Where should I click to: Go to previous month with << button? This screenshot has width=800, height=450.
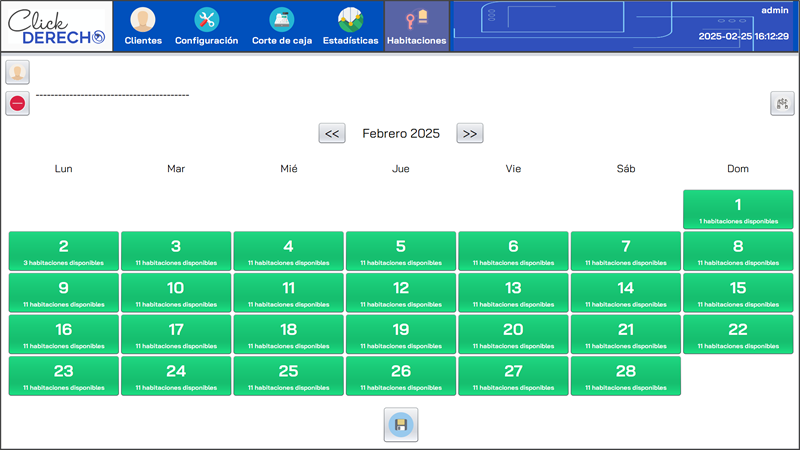[332, 133]
